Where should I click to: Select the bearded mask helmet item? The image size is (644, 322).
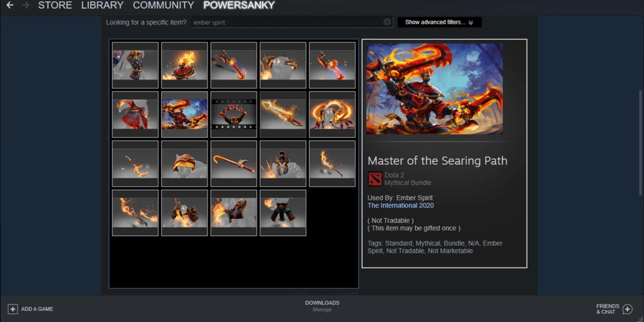(x=283, y=164)
